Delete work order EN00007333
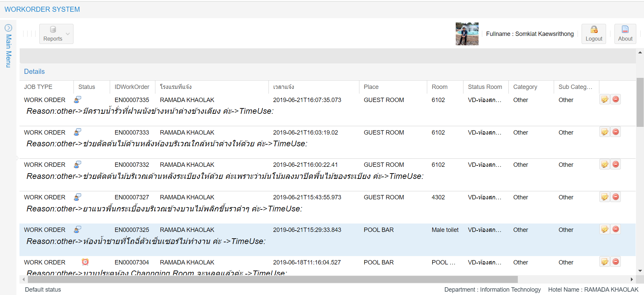The height and width of the screenshot is (295, 644). click(x=615, y=132)
